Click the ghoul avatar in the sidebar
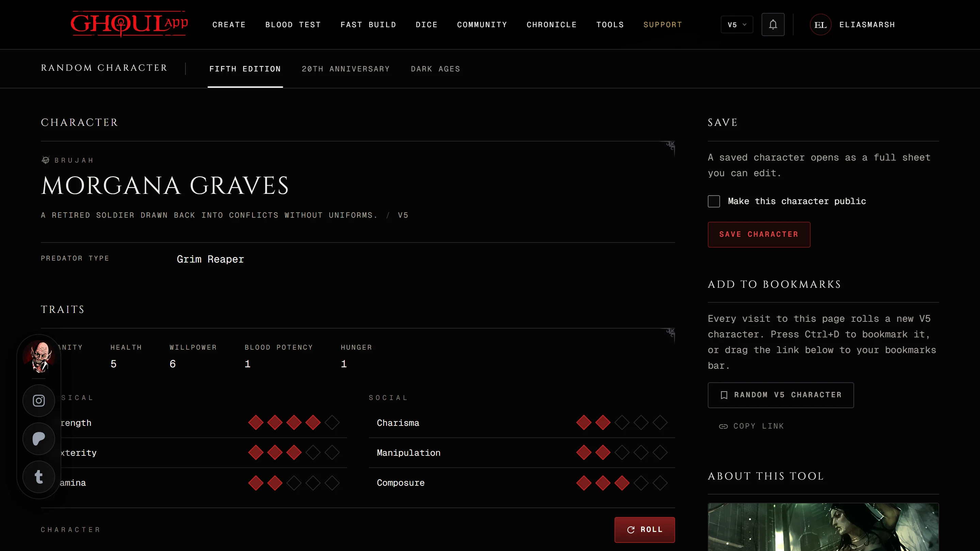Image resolution: width=980 pixels, height=551 pixels. [x=39, y=356]
